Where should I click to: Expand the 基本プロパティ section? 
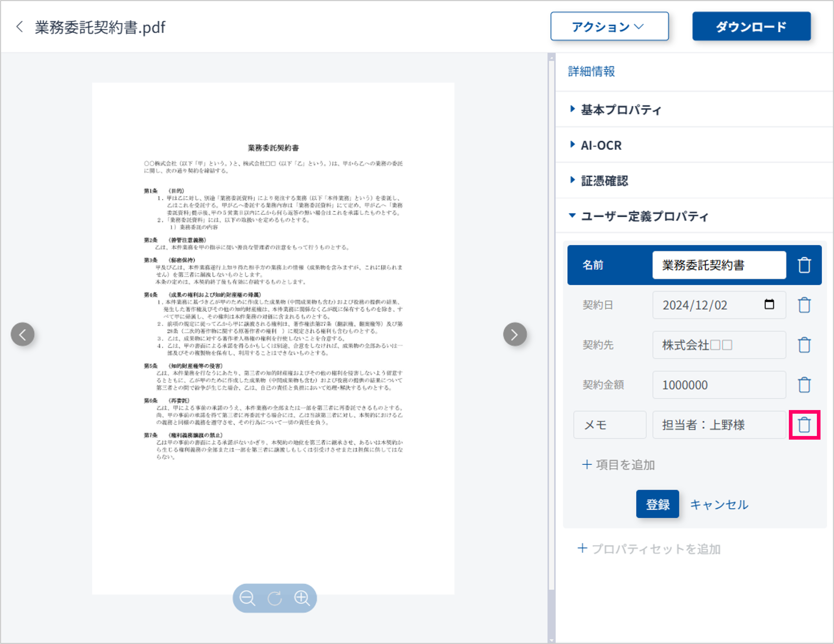(x=621, y=110)
